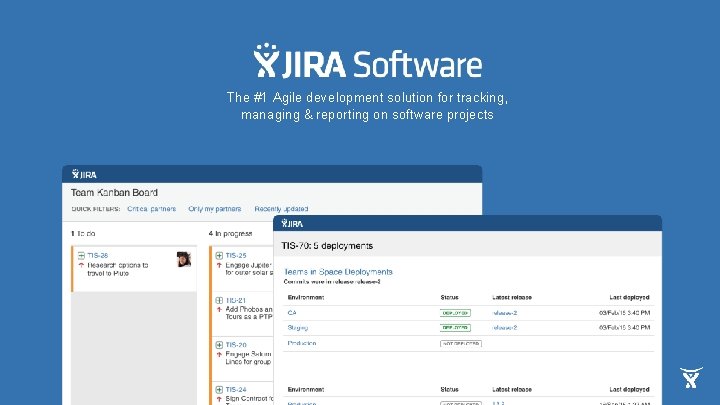
Task: Click the '4 In progress' column header
Action: (x=231, y=234)
